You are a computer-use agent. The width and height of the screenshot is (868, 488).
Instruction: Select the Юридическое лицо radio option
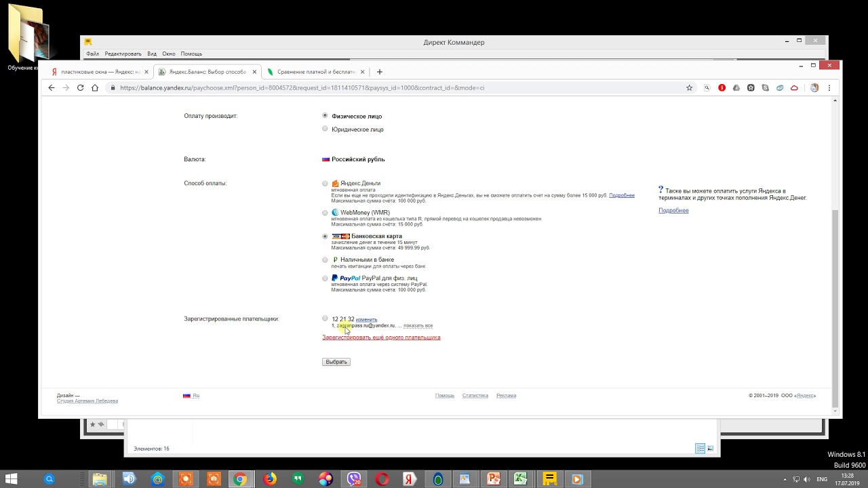[x=325, y=129]
